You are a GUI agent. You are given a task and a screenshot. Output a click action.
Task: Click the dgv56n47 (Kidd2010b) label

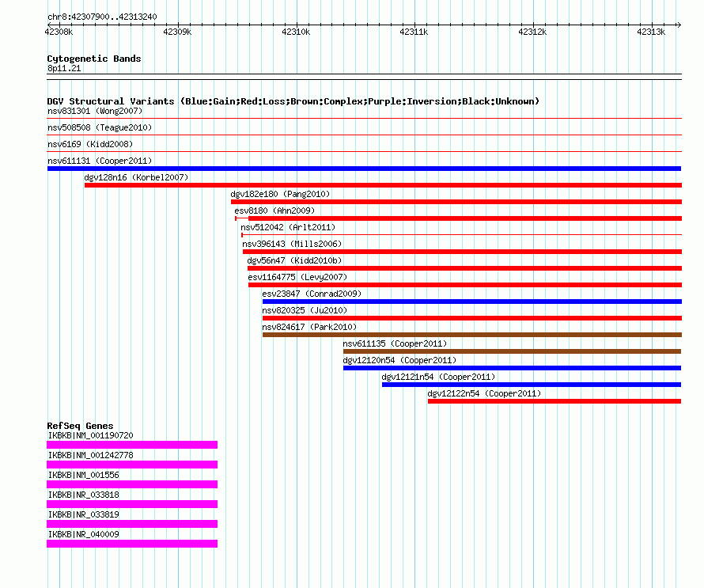coord(294,260)
